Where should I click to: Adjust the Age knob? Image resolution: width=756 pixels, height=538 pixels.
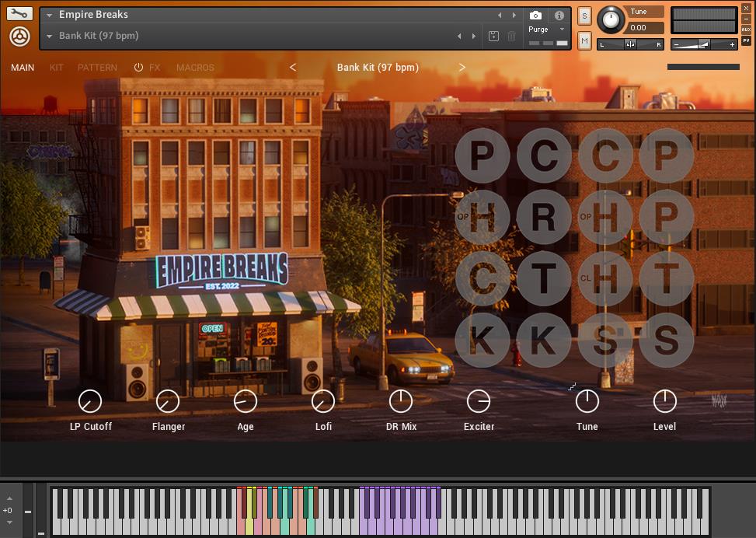pyautogui.click(x=246, y=401)
